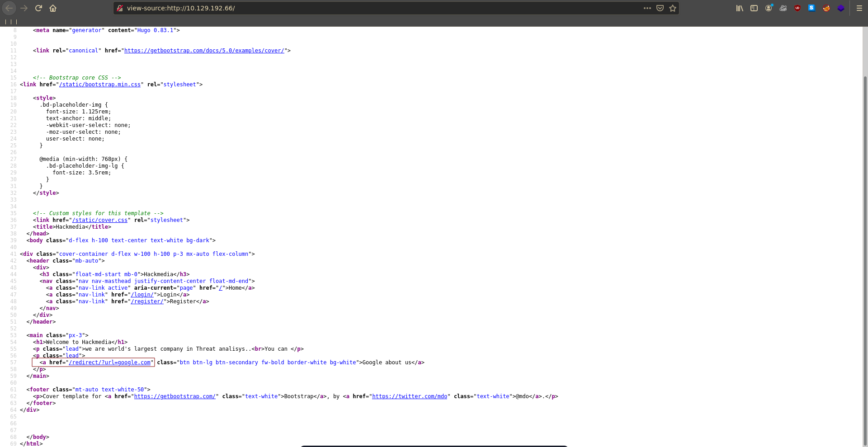Bookmark this page with the star
The image size is (868, 447).
(673, 8)
